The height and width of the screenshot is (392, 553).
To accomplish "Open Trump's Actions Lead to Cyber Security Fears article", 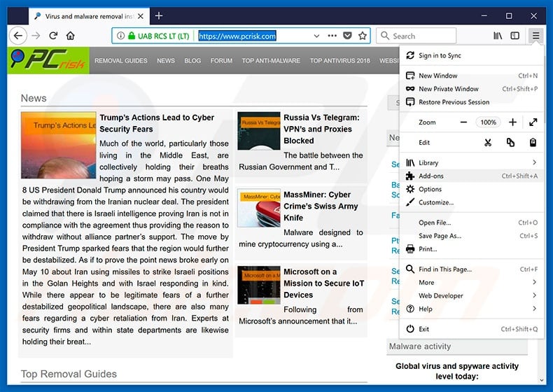I will (157, 123).
